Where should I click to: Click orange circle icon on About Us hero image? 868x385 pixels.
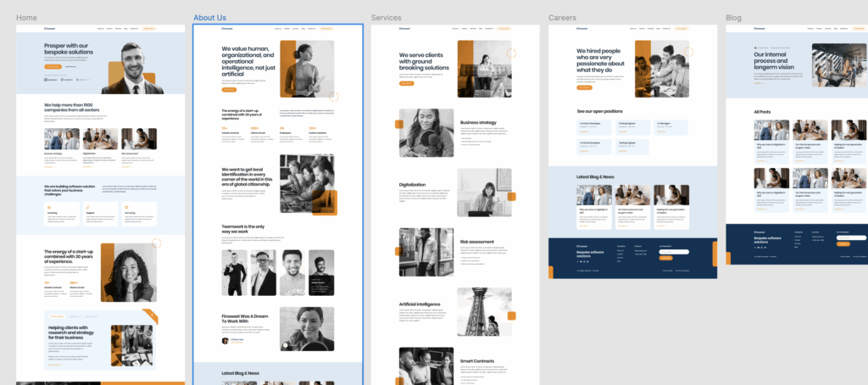click(334, 97)
